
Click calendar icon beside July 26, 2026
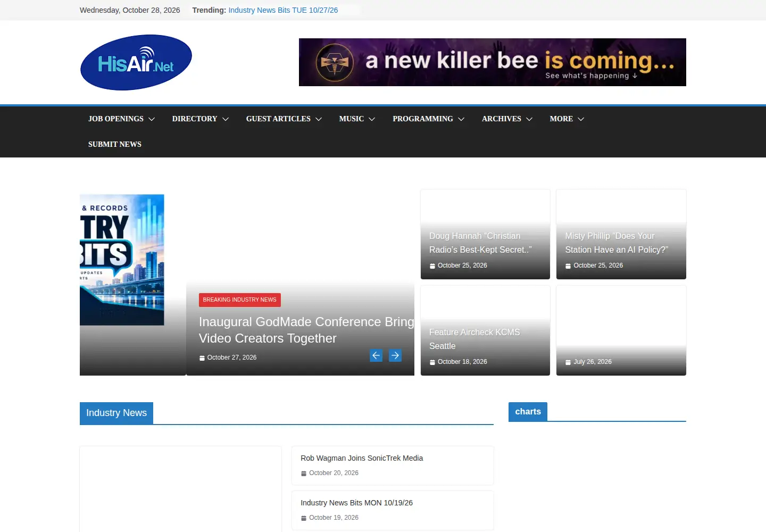click(568, 362)
